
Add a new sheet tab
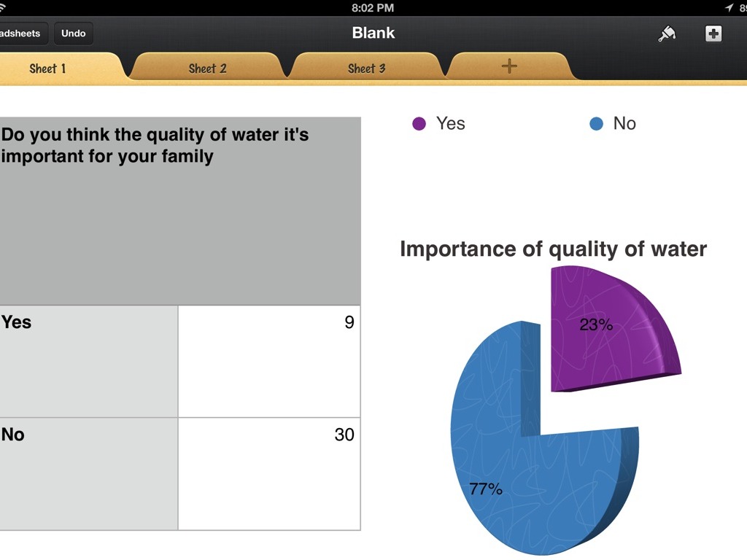pos(509,66)
